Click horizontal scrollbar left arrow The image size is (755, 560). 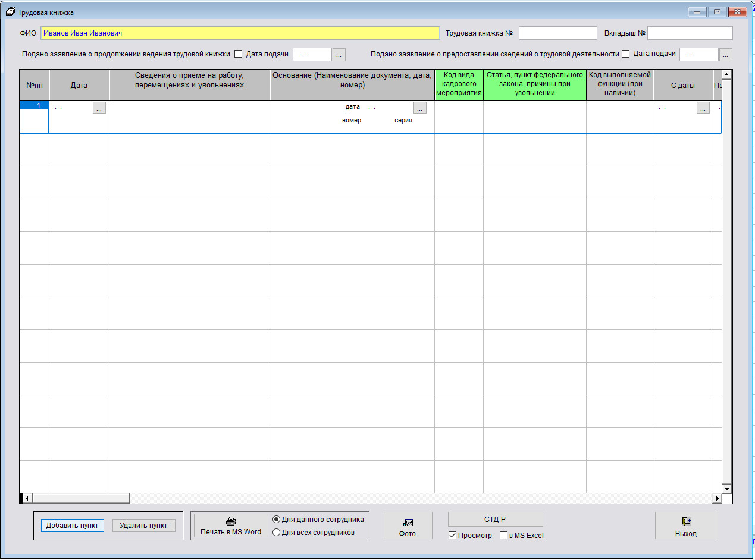point(27,498)
